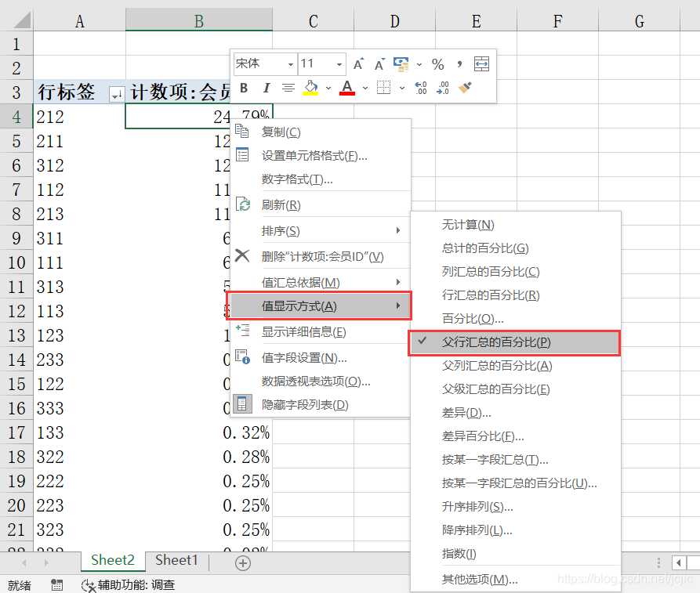Click 辅助功能: 调查 in status bar

(x=128, y=585)
